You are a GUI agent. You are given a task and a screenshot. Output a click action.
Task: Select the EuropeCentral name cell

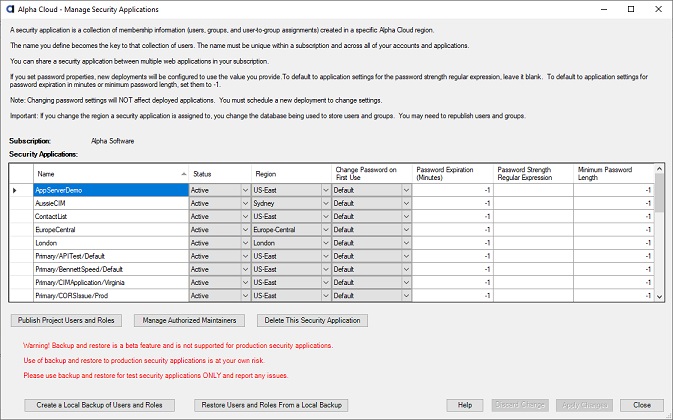(111, 230)
